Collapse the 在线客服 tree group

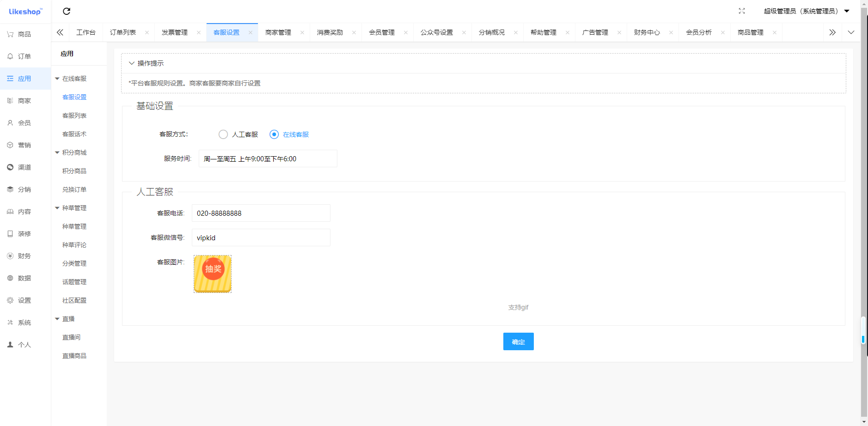coord(57,79)
